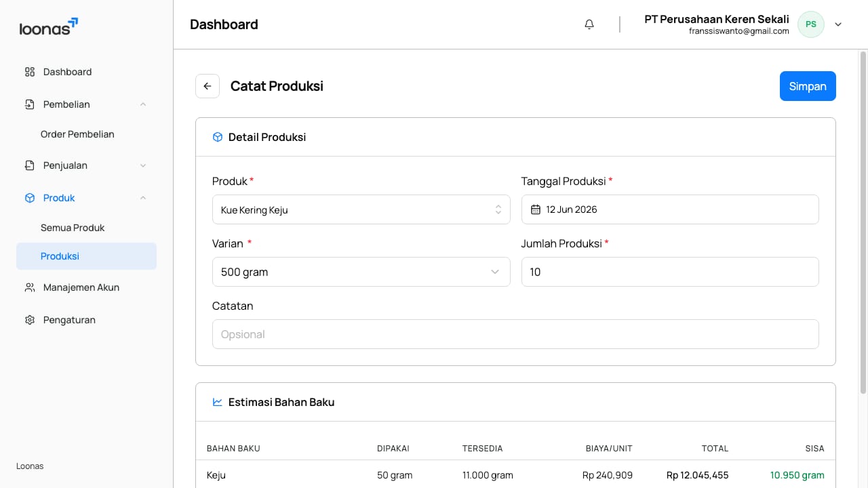Click the Produk box icon in sidebar
The image size is (868, 488).
pos(30,198)
